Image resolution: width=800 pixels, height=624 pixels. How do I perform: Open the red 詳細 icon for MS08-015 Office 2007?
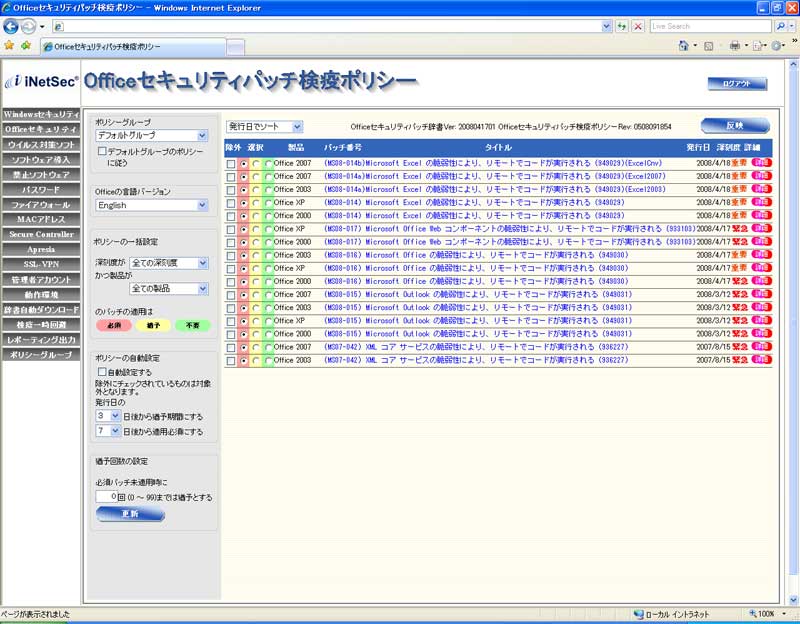tap(762, 294)
